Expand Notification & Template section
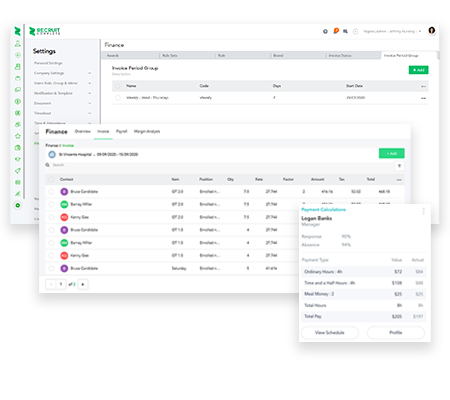The width and height of the screenshot is (450, 400). (x=62, y=93)
